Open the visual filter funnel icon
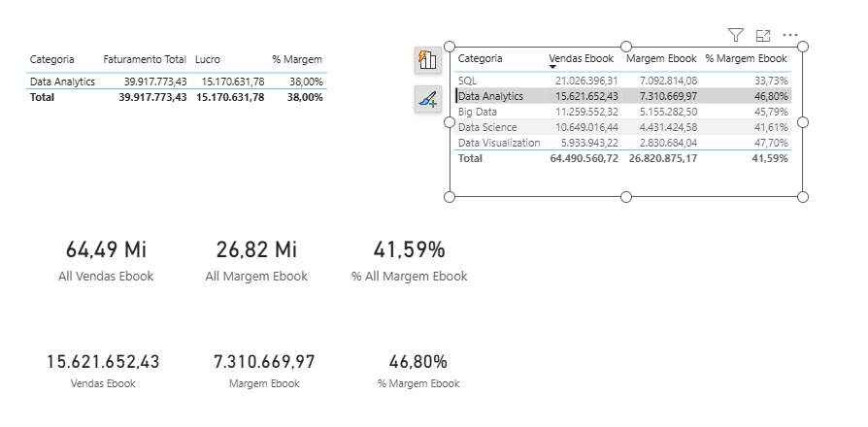This screenshot has width=868, height=427. pos(735,35)
